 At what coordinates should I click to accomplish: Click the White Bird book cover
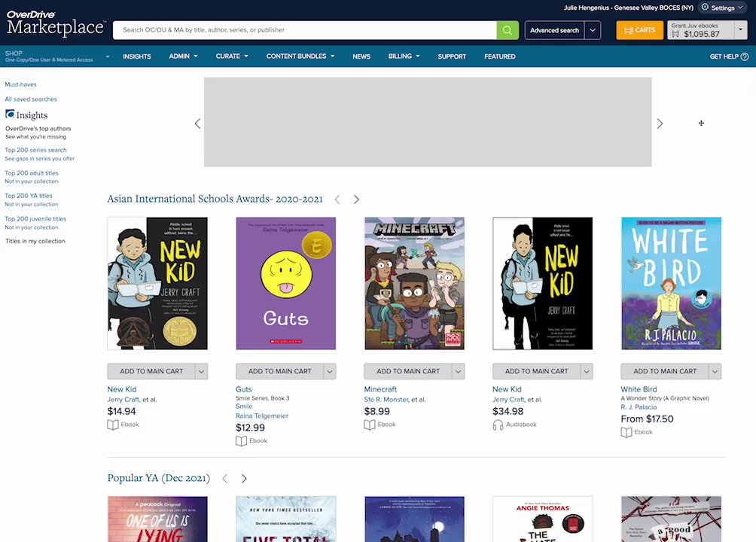(671, 284)
